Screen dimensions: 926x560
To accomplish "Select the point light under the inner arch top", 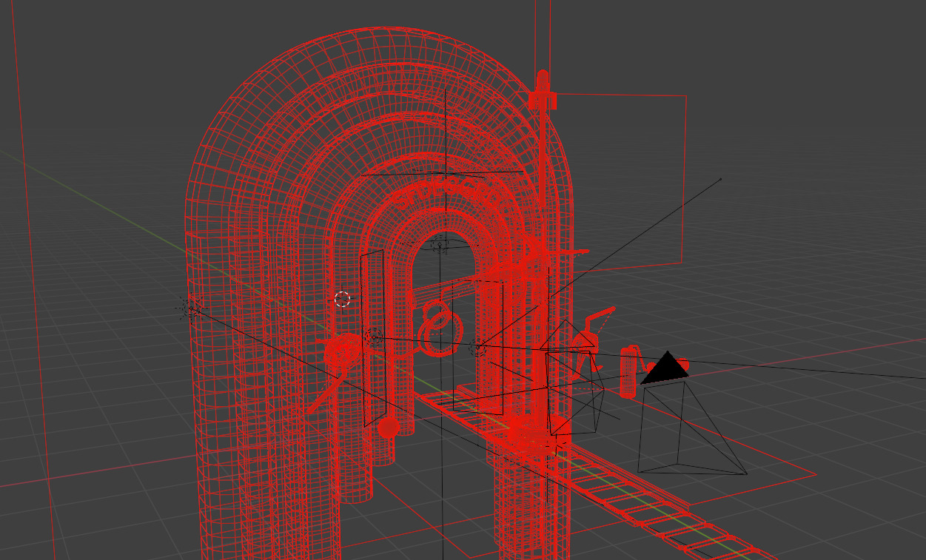I will pyautogui.click(x=440, y=244).
